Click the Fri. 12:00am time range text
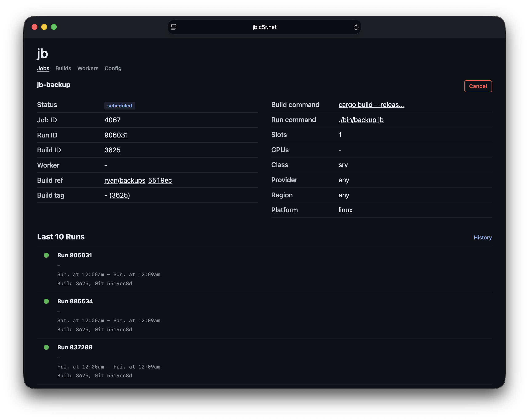 coord(109,367)
